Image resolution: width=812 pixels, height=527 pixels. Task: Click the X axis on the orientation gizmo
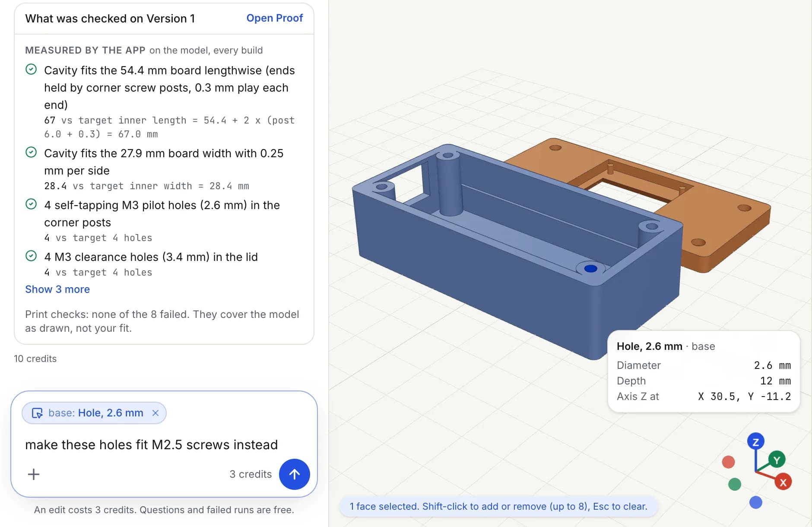point(783,482)
